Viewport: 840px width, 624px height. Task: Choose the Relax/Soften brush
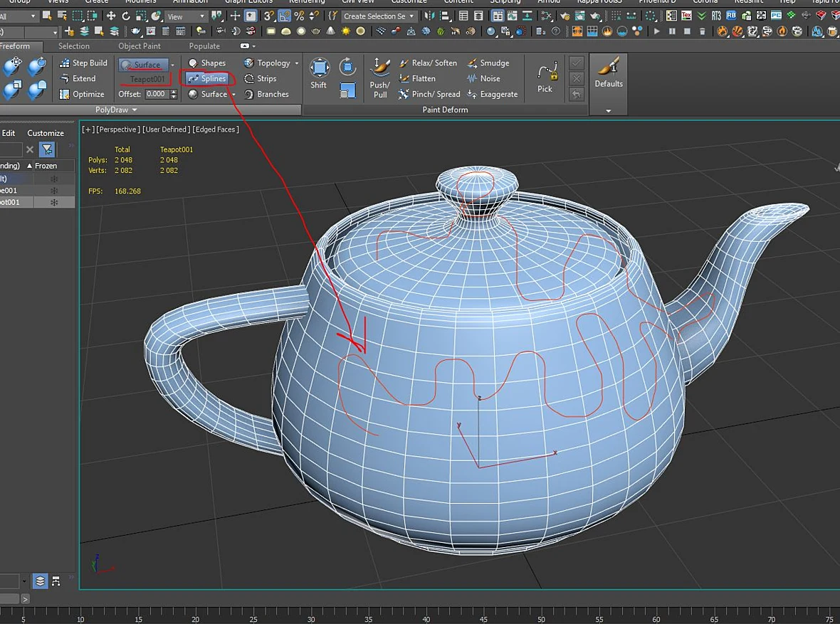[x=428, y=63]
